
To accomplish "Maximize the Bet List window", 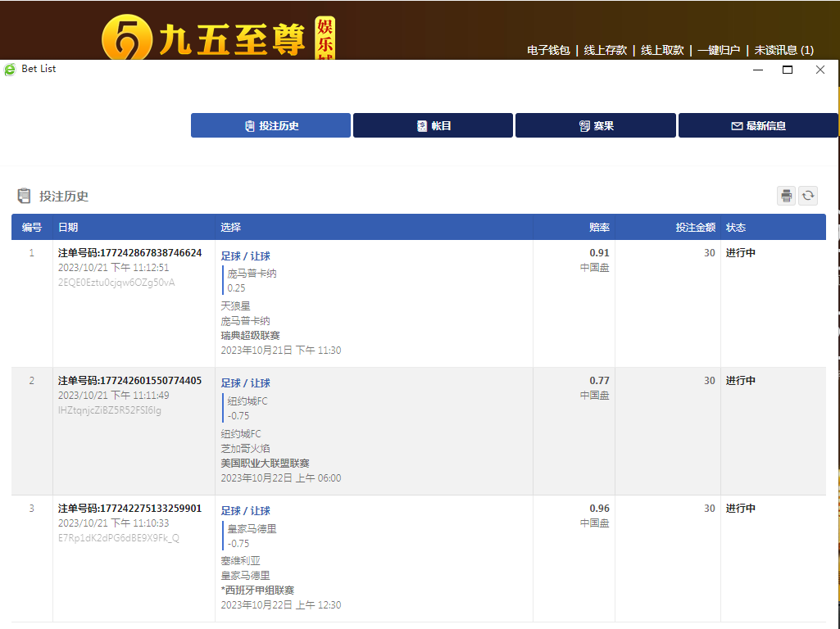I will tap(788, 70).
